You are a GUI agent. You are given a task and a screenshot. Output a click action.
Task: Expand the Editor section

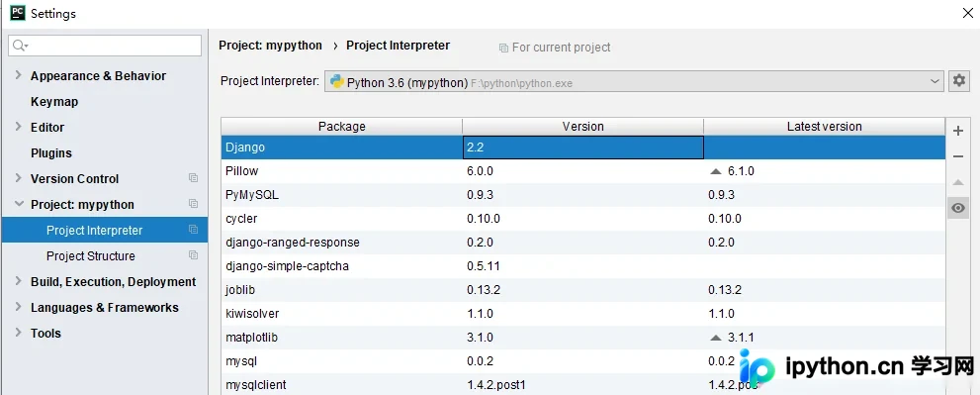click(18, 127)
